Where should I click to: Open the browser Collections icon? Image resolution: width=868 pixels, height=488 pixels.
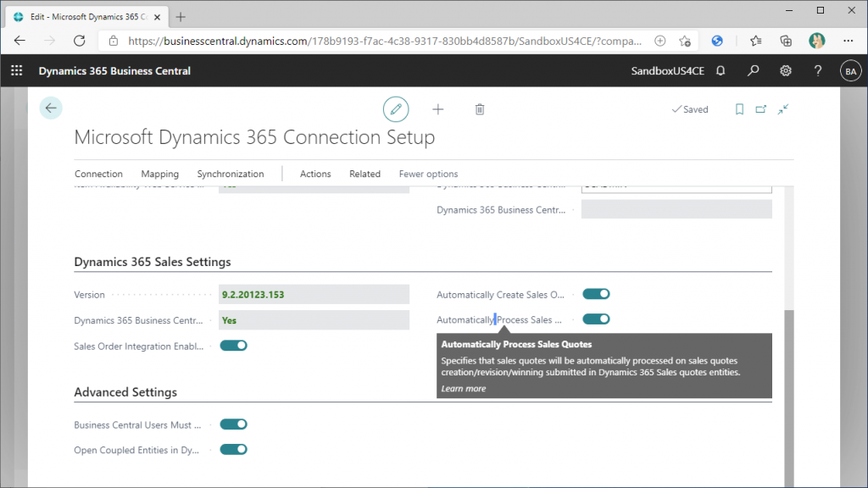click(x=786, y=41)
